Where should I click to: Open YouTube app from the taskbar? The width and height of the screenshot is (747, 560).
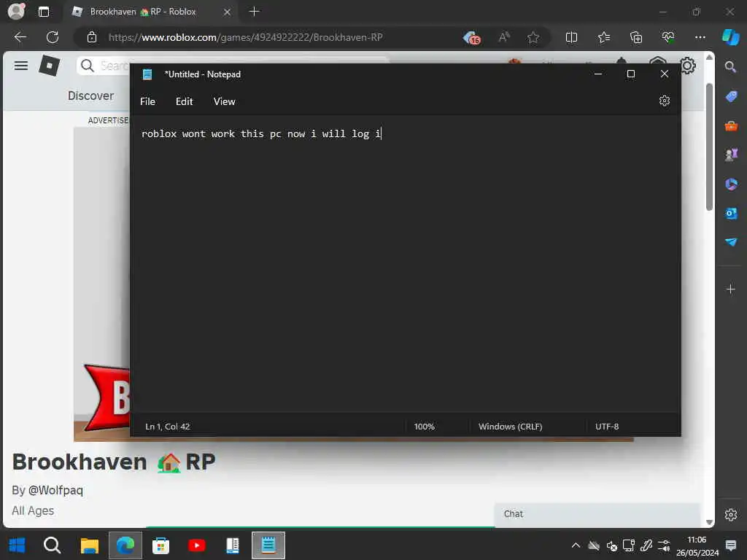coord(197,545)
